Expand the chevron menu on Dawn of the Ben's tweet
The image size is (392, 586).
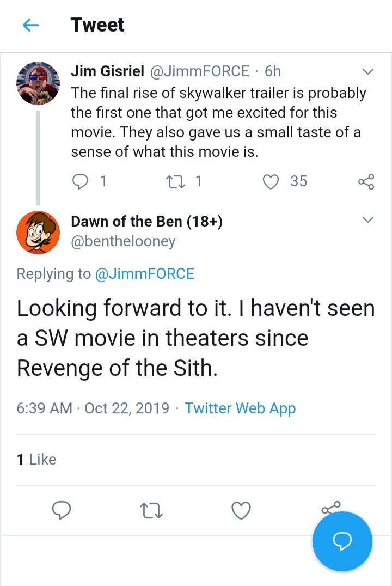click(368, 219)
